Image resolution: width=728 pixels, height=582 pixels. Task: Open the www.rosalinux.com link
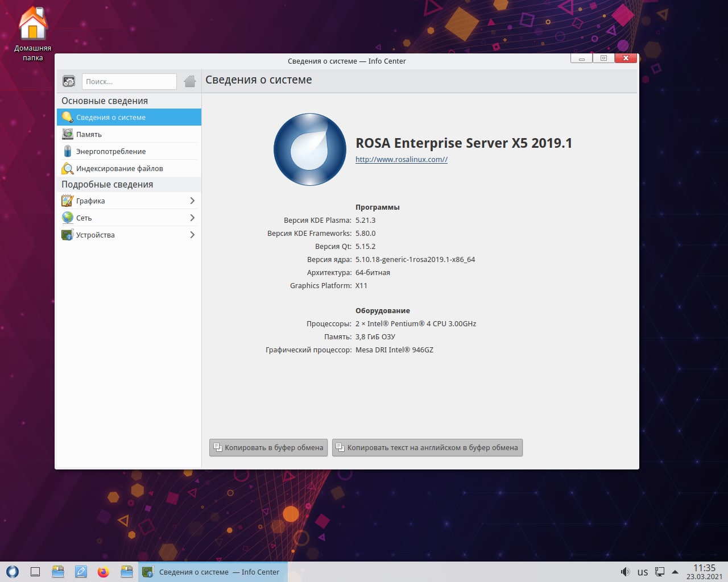click(x=402, y=159)
